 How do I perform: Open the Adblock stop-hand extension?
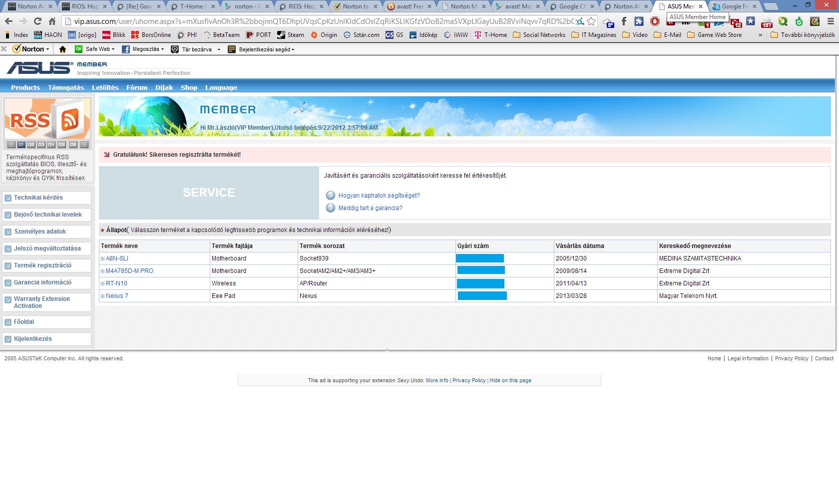tap(655, 21)
